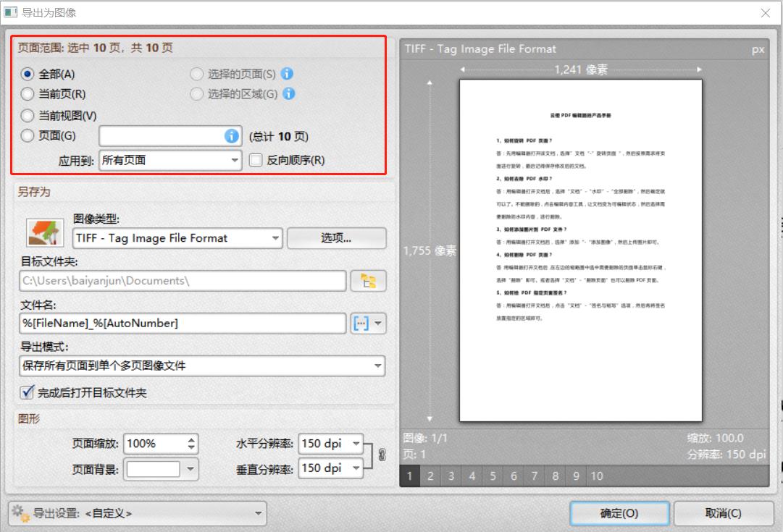
Task: Open the 页面背景 color dropdown arrow
Action: pos(190,469)
